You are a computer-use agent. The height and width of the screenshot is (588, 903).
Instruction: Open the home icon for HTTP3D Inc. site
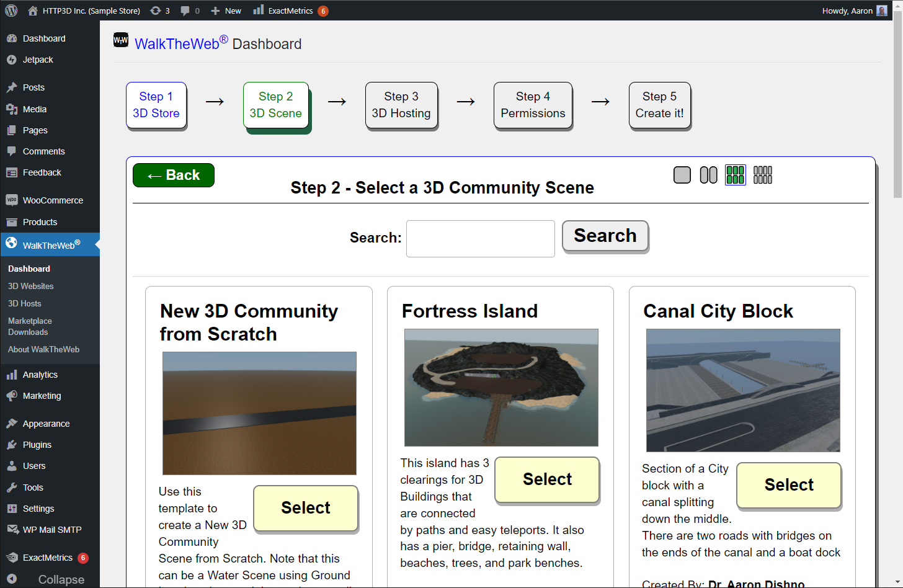[33, 11]
